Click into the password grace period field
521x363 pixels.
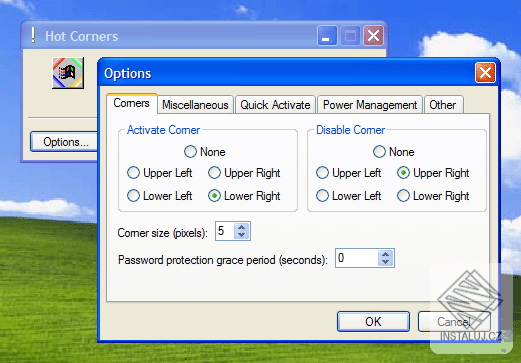pos(357,258)
